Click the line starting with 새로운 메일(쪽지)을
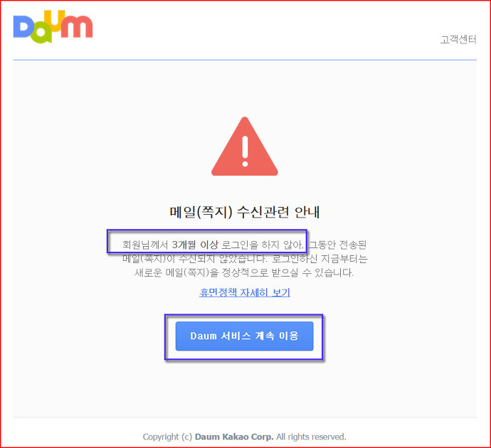 244,273
